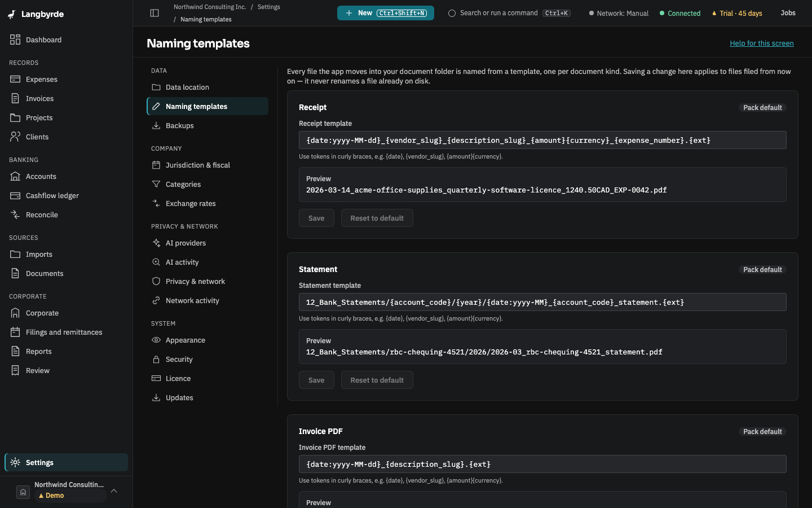Open Search or run a command
812x508 pixels.
coord(509,13)
